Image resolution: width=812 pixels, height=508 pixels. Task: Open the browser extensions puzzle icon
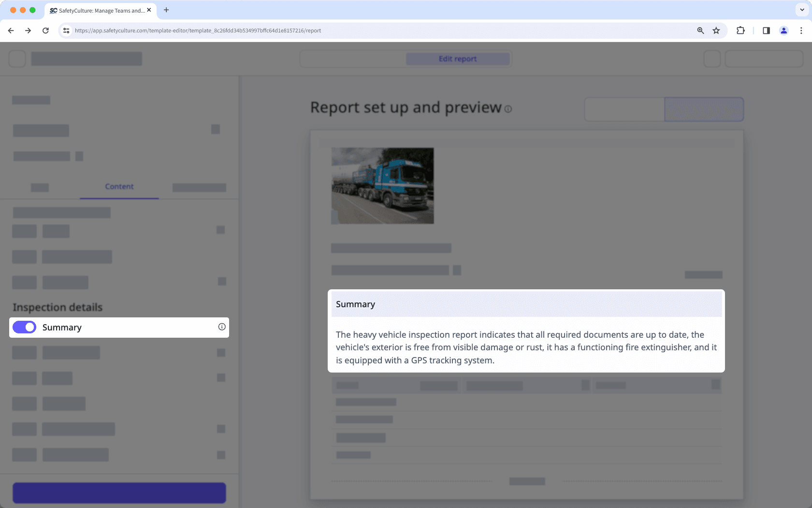(x=740, y=30)
